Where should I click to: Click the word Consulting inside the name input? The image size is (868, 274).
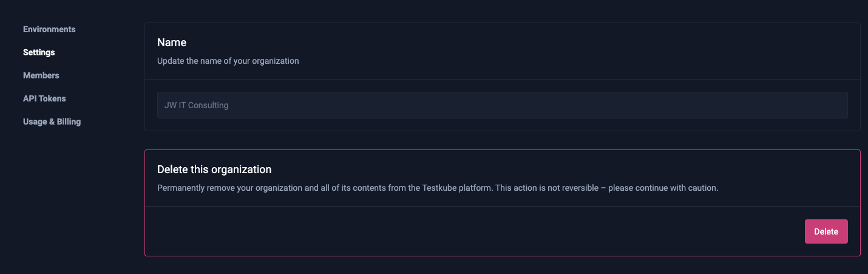click(209, 105)
